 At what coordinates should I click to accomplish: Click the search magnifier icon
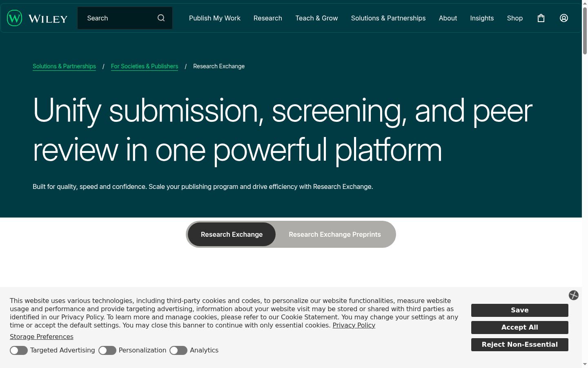(x=161, y=18)
